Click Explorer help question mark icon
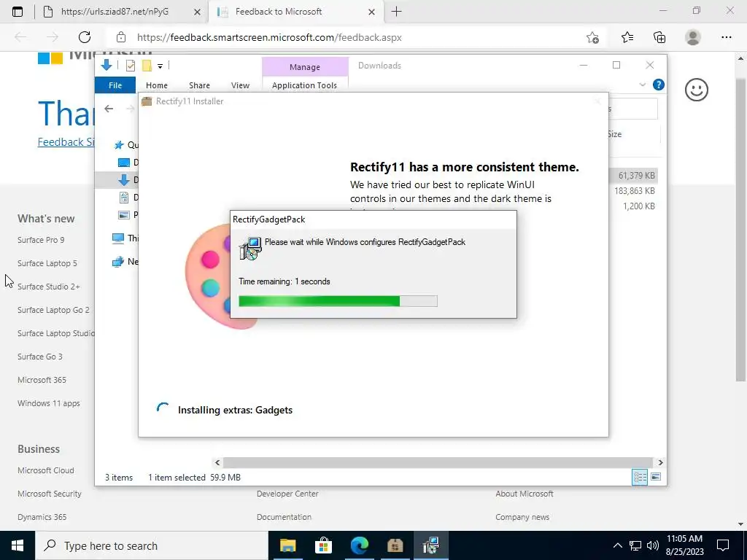Viewport: 747px width, 560px height. click(x=659, y=85)
